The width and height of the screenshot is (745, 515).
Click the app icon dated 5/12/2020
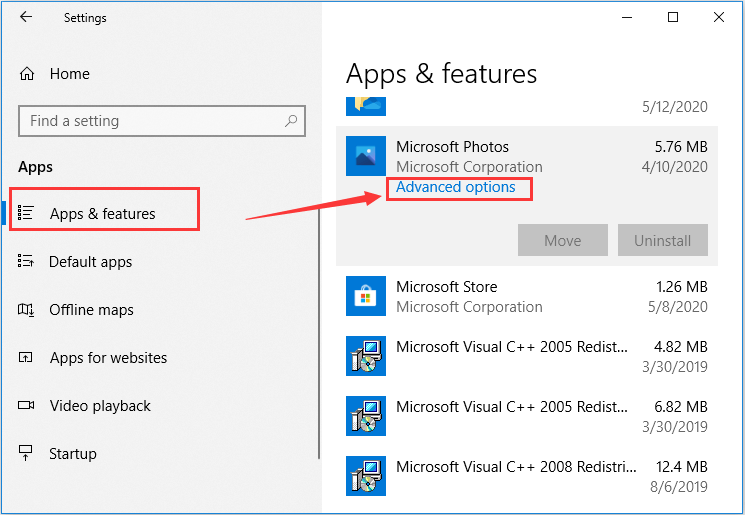[366, 106]
